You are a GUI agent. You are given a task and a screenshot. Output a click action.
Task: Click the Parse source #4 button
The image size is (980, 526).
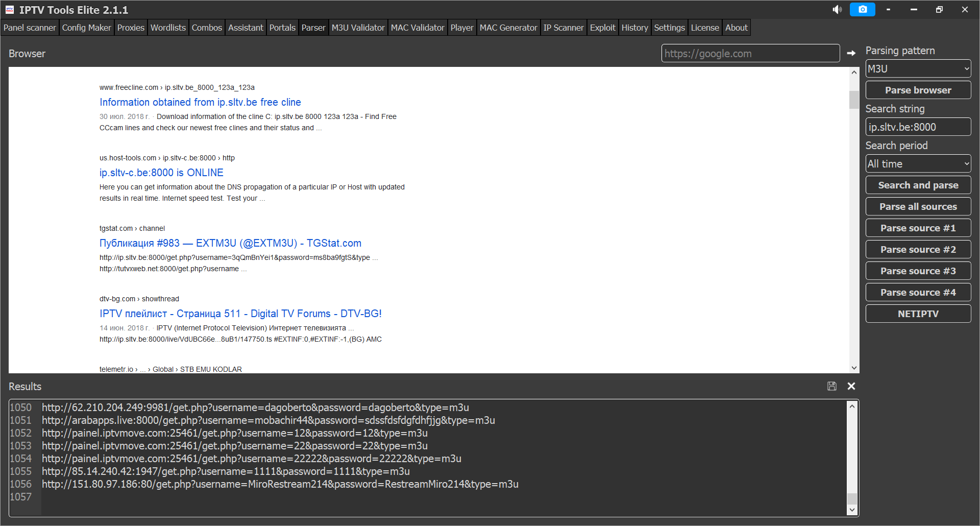click(918, 292)
